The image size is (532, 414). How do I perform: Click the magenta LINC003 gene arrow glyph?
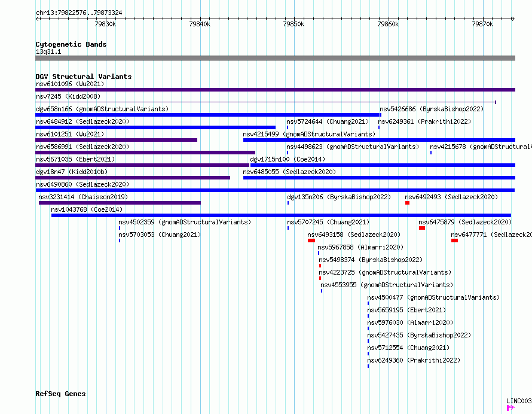[510, 408]
